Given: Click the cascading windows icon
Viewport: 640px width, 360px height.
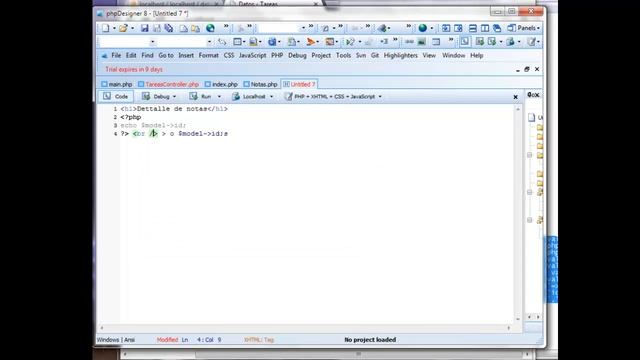Looking at the screenshot, I should [x=497, y=28].
